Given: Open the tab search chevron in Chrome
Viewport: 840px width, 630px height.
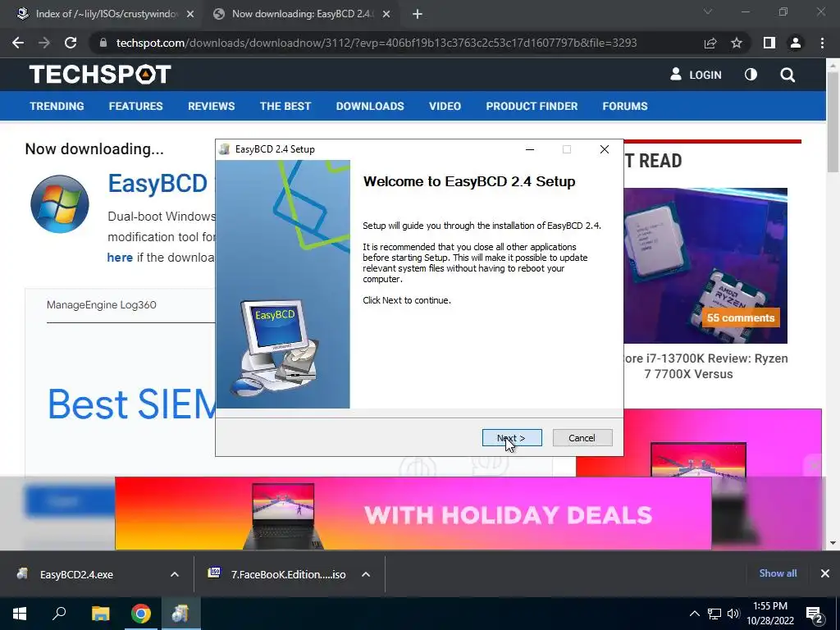Looking at the screenshot, I should tap(708, 11).
